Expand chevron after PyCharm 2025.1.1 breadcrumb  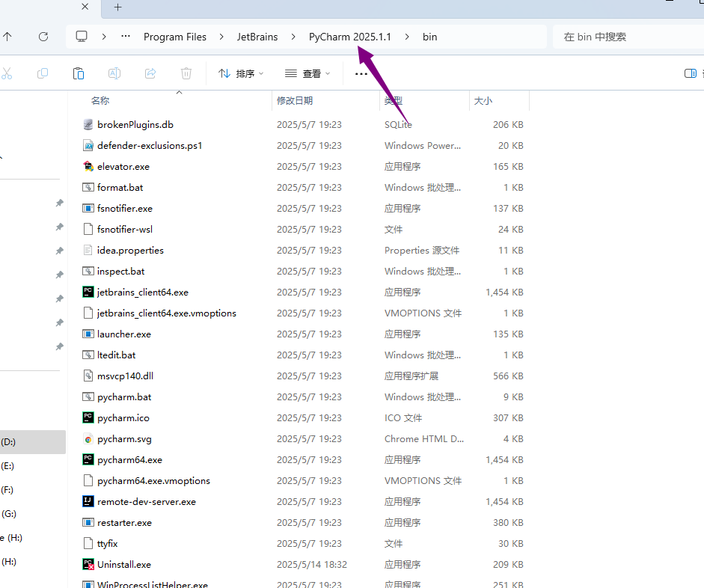(407, 37)
